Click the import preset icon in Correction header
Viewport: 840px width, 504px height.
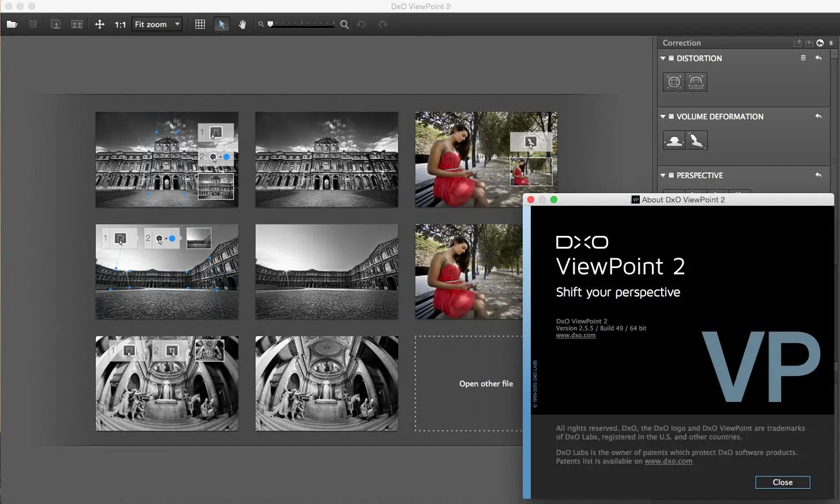809,43
